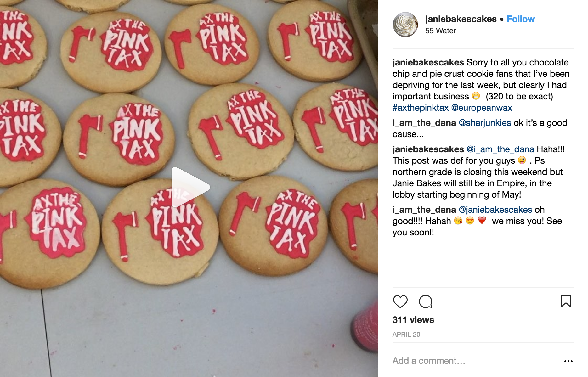This screenshot has height=377, width=588.
Task: Open comments with the speech bubble icon
Action: [x=426, y=301]
